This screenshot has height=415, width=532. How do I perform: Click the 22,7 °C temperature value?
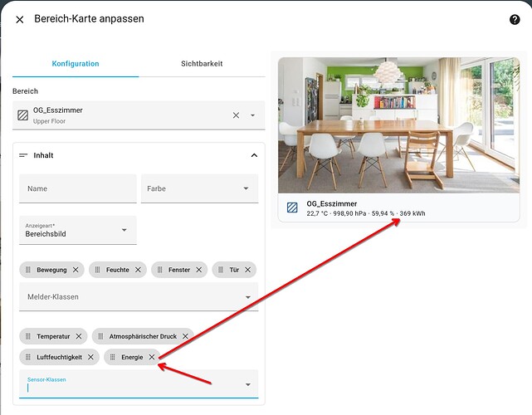[x=317, y=213]
